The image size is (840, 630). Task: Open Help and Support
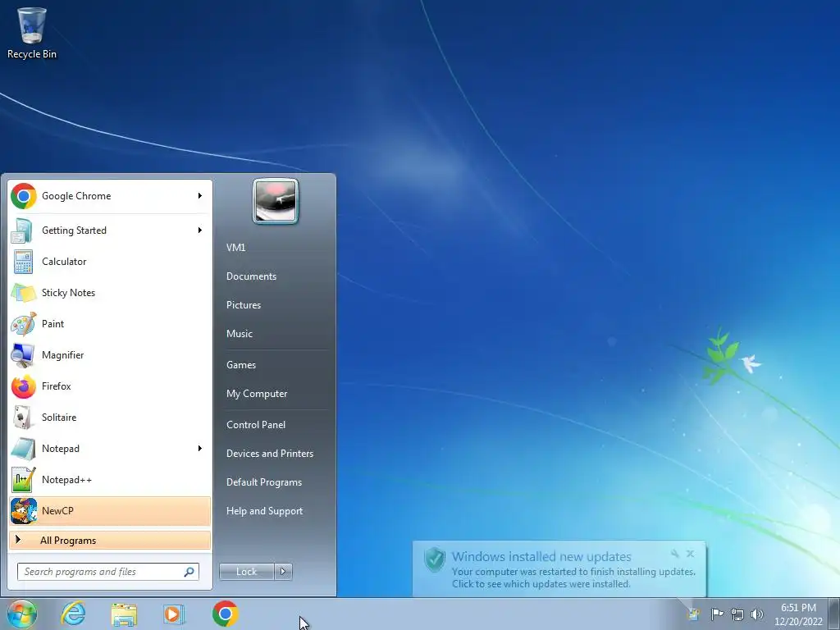264,511
